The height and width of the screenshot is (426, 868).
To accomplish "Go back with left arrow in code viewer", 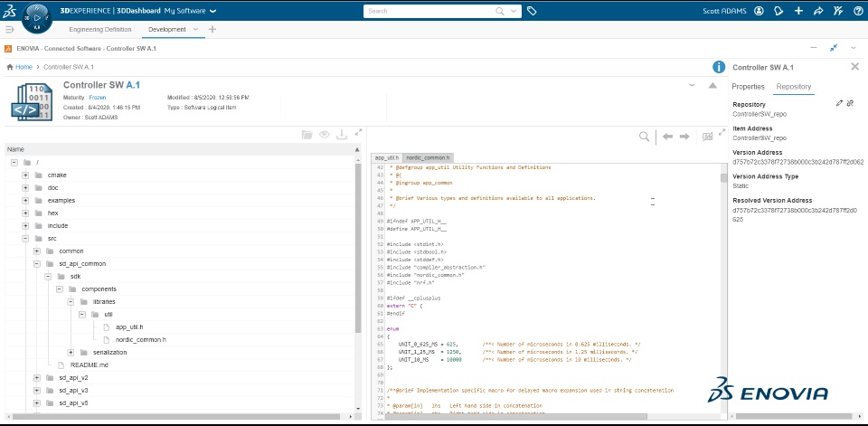I will pos(667,137).
